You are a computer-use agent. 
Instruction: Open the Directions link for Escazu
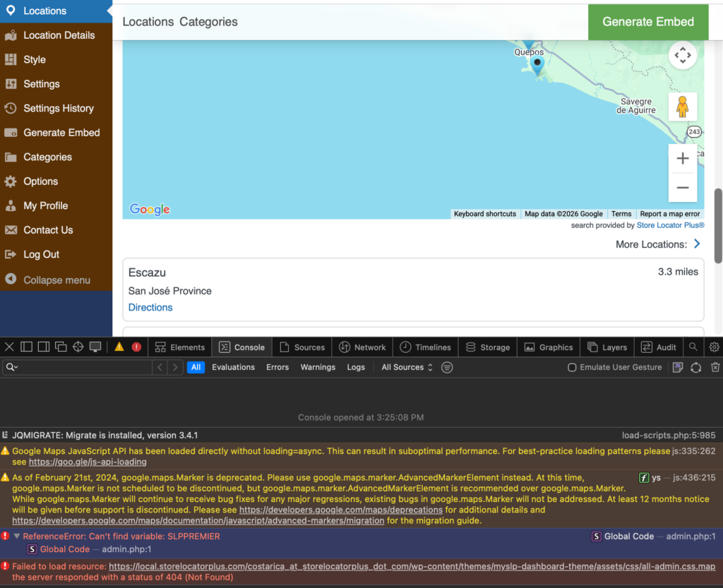tap(150, 307)
